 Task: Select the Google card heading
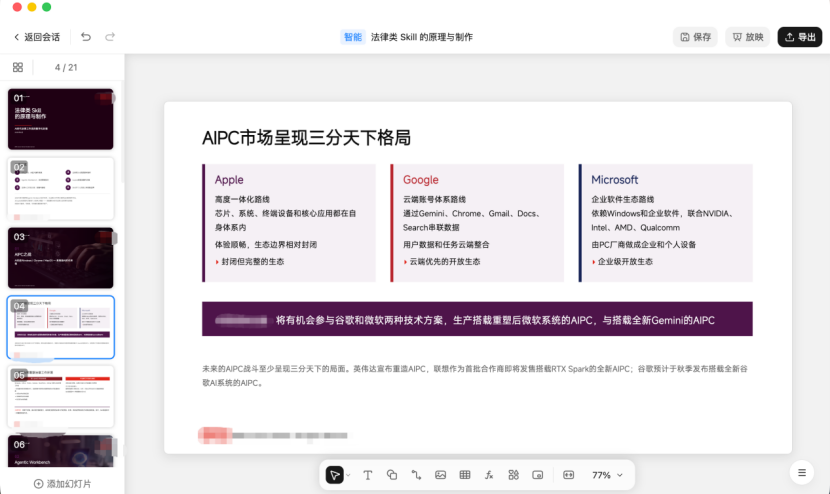(421, 179)
